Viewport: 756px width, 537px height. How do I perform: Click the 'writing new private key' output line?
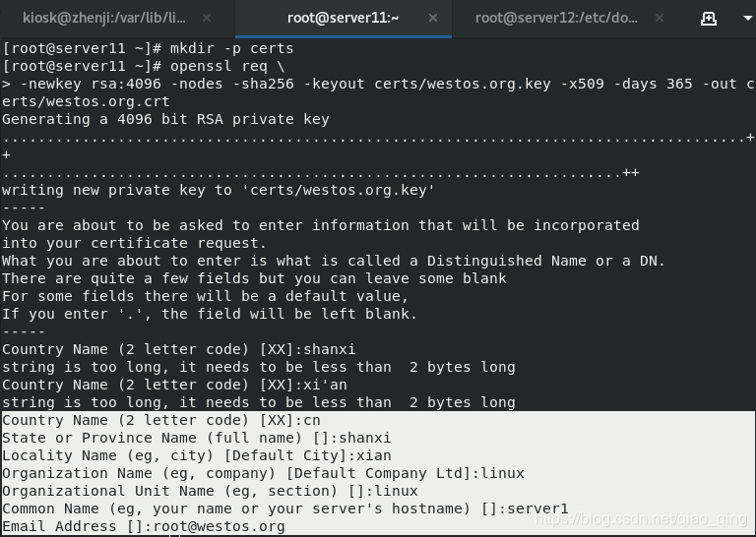(219, 190)
